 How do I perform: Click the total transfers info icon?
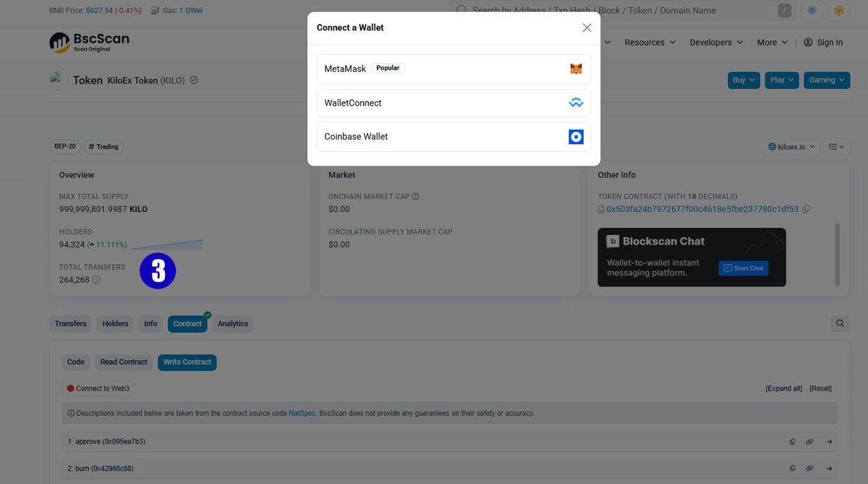[96, 279]
